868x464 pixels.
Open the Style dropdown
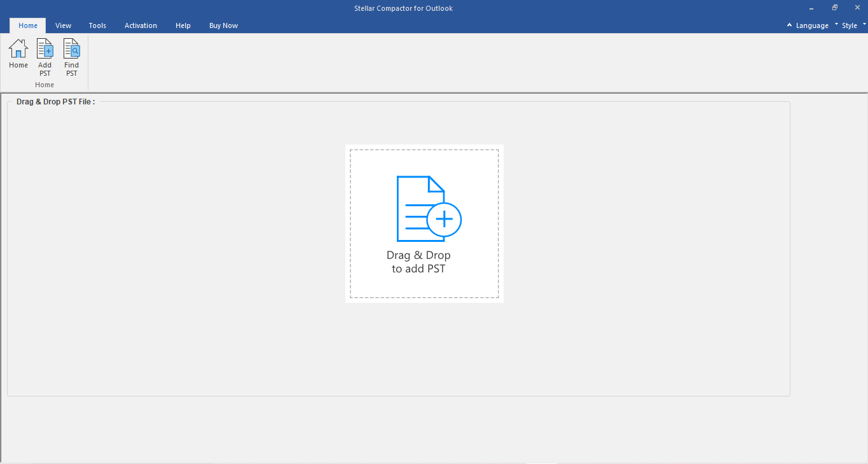coord(850,25)
